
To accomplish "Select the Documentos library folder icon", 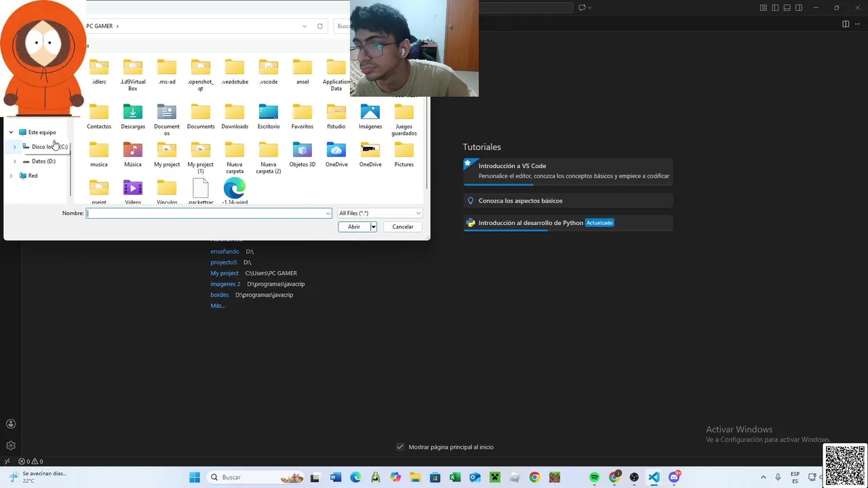I will click(167, 112).
